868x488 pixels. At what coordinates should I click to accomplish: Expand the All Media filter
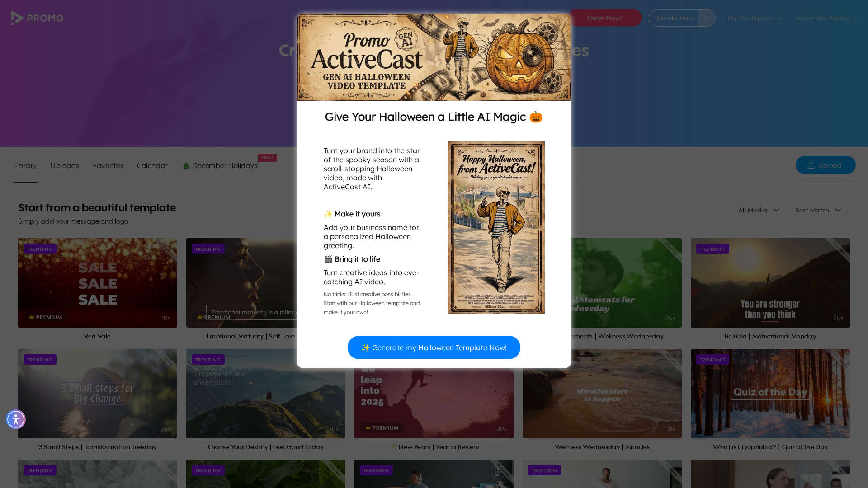[x=759, y=210]
